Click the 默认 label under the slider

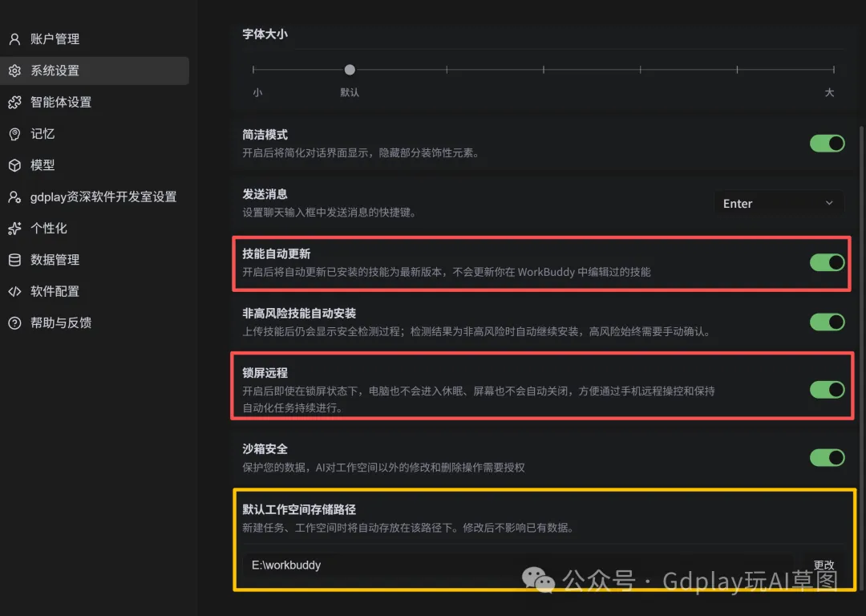click(350, 93)
